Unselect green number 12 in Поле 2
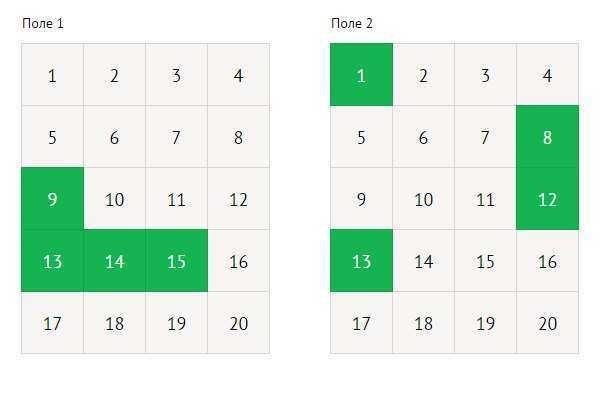Viewport: 602px width, 394px height. pos(547,199)
